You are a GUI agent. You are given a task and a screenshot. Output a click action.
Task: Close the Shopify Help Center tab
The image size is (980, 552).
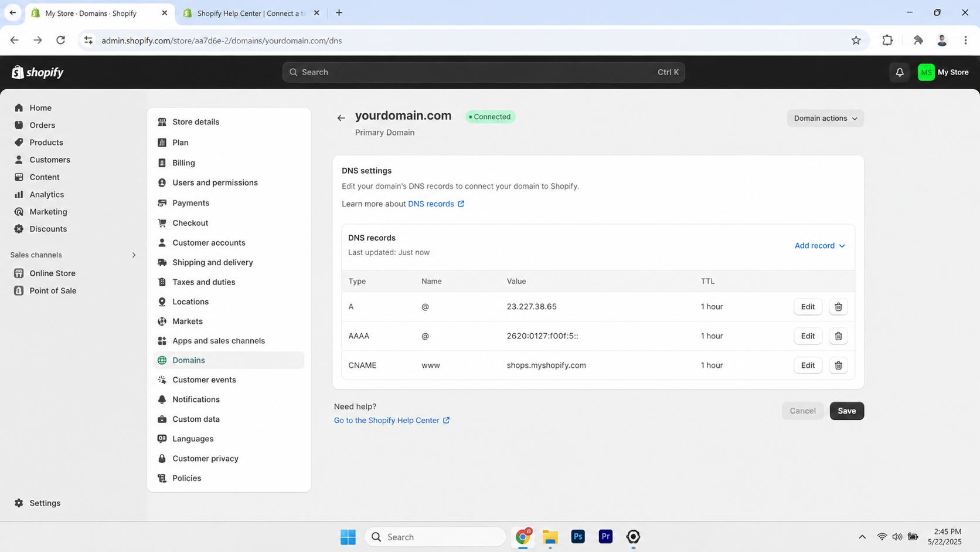pos(317,13)
